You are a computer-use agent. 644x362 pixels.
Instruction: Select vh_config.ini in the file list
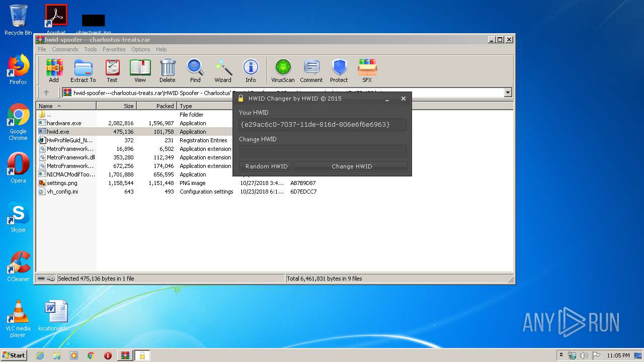62,192
